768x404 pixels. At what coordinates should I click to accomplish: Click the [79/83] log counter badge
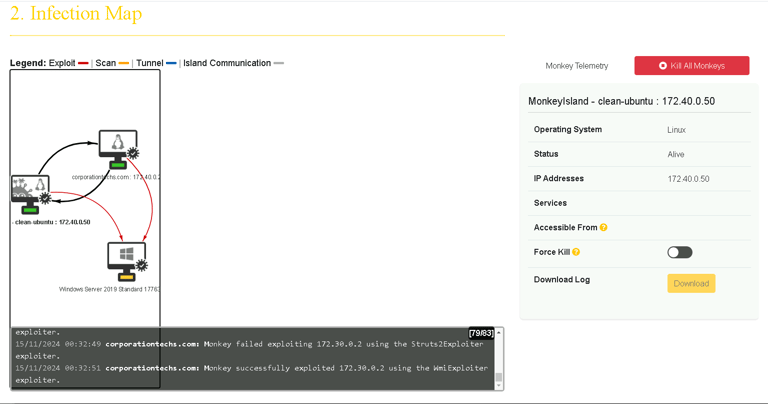click(x=481, y=333)
